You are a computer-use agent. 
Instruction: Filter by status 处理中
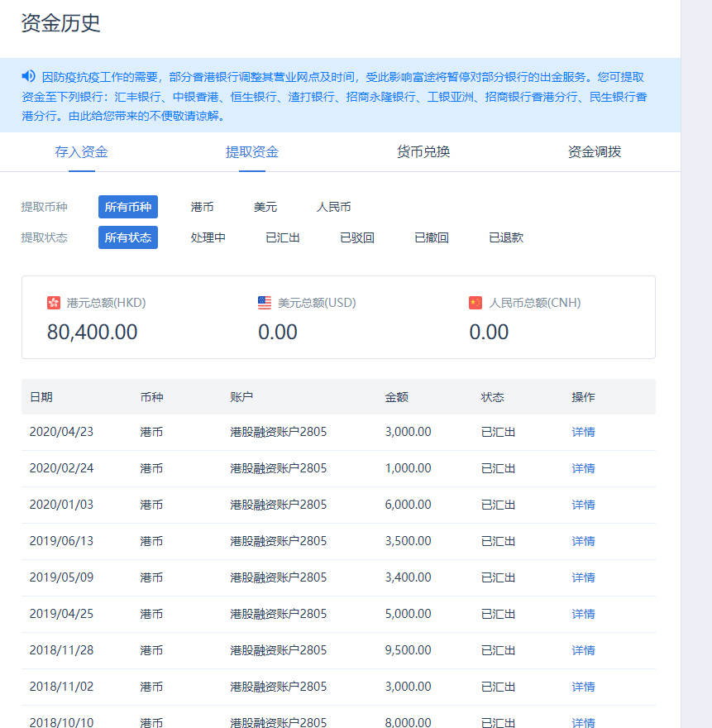pyautogui.click(x=208, y=237)
